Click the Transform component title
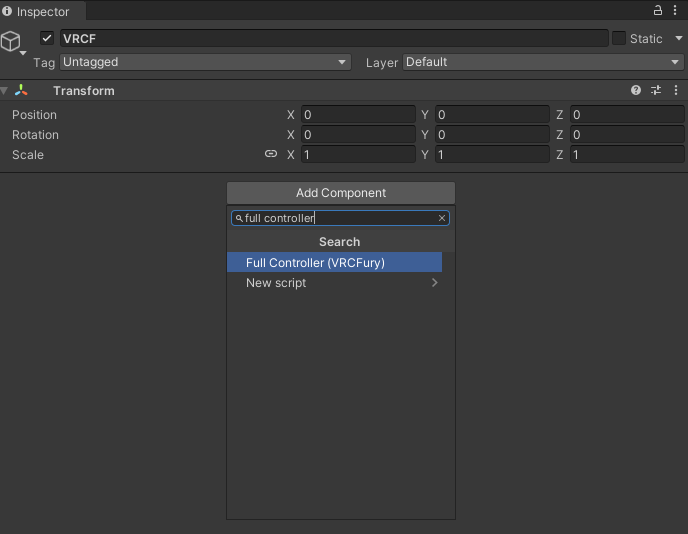This screenshot has width=688, height=534. [x=84, y=91]
